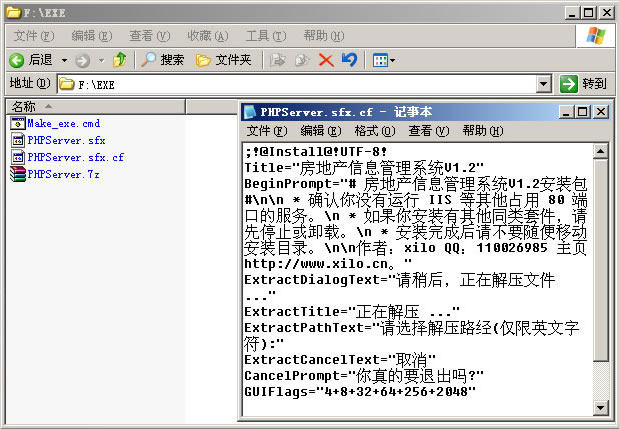Open Notepad's 编辑 (Edit) menu

[319, 131]
